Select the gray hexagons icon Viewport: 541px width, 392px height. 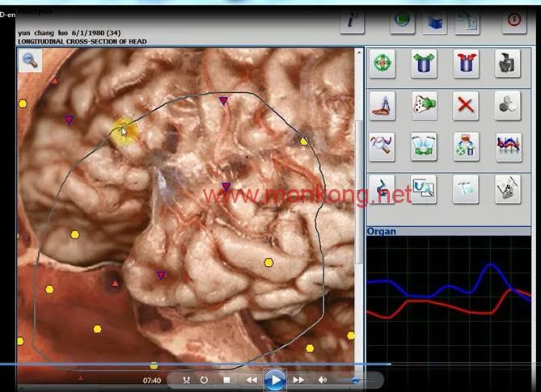pos(508,105)
